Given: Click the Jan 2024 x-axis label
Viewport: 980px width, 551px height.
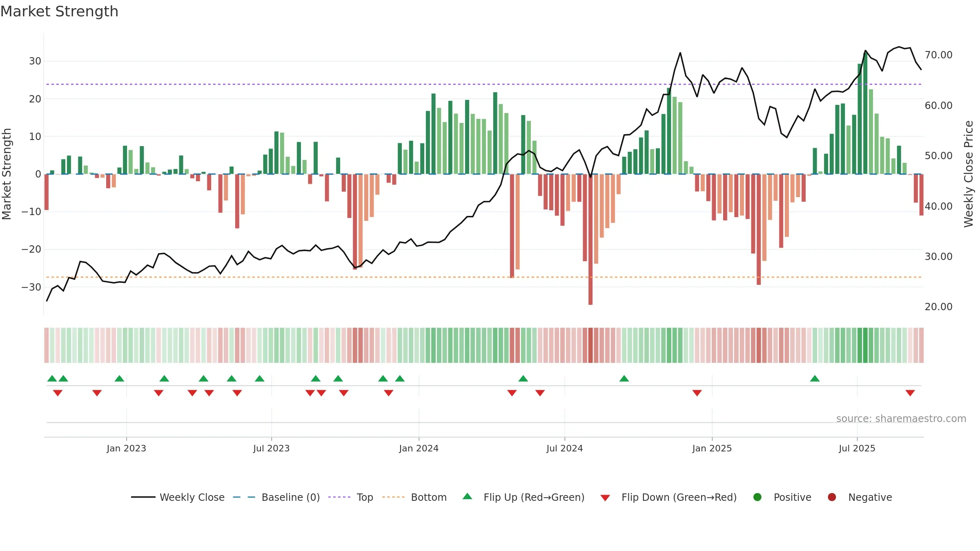Looking at the screenshot, I should coord(419,448).
